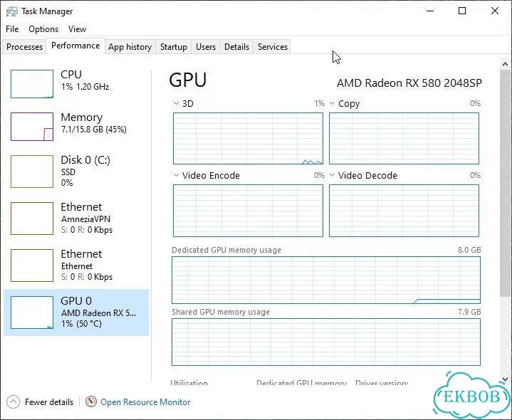Click the Resource Monitor gauge icon

pos(91,401)
